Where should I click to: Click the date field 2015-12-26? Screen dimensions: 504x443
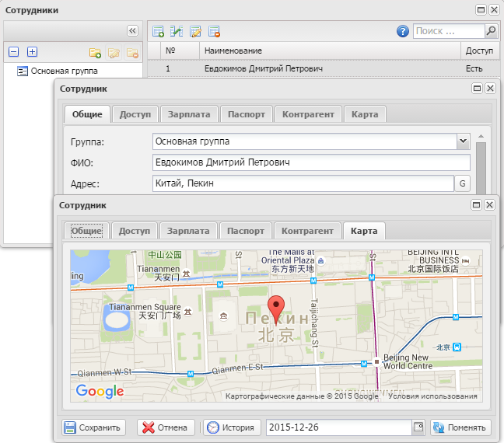339,427
